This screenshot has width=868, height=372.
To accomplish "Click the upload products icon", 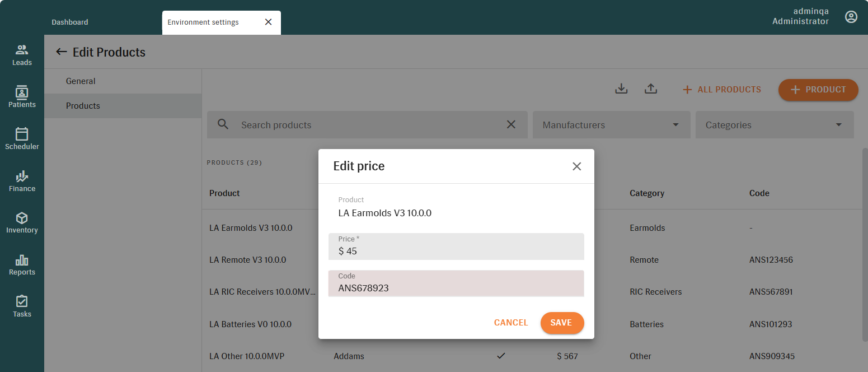I will pyautogui.click(x=650, y=89).
